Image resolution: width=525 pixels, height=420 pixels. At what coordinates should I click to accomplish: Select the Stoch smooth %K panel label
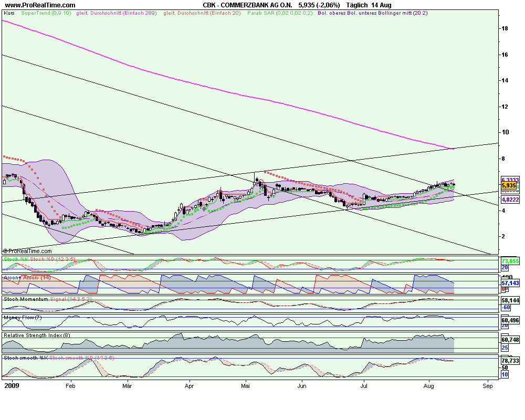pos(26,358)
